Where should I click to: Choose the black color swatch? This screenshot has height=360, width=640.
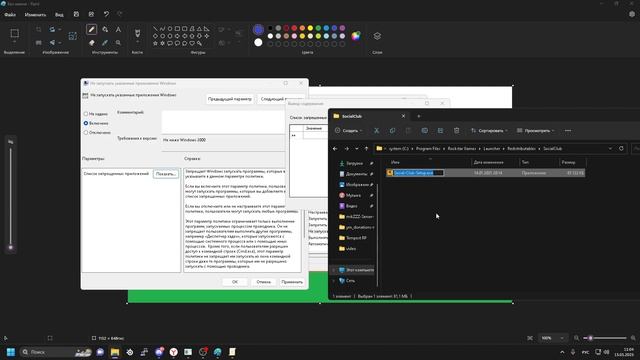[x=270, y=28]
